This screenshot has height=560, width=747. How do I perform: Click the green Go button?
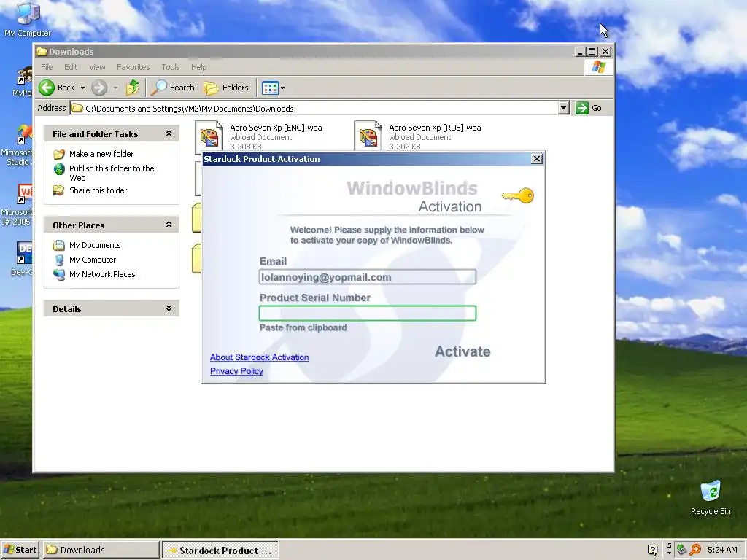click(589, 108)
